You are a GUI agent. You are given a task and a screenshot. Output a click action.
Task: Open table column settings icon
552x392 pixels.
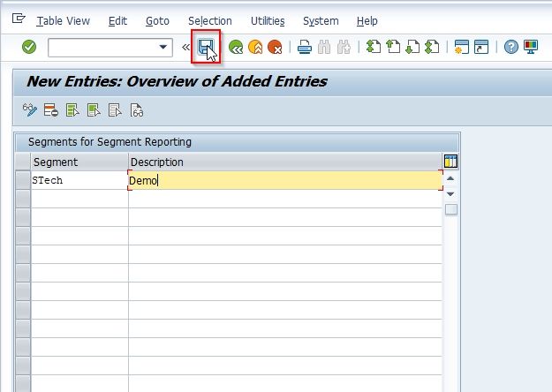coord(450,162)
